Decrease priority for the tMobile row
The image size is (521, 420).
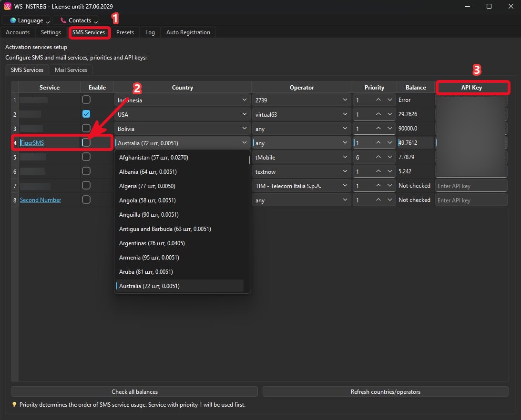tap(389, 157)
